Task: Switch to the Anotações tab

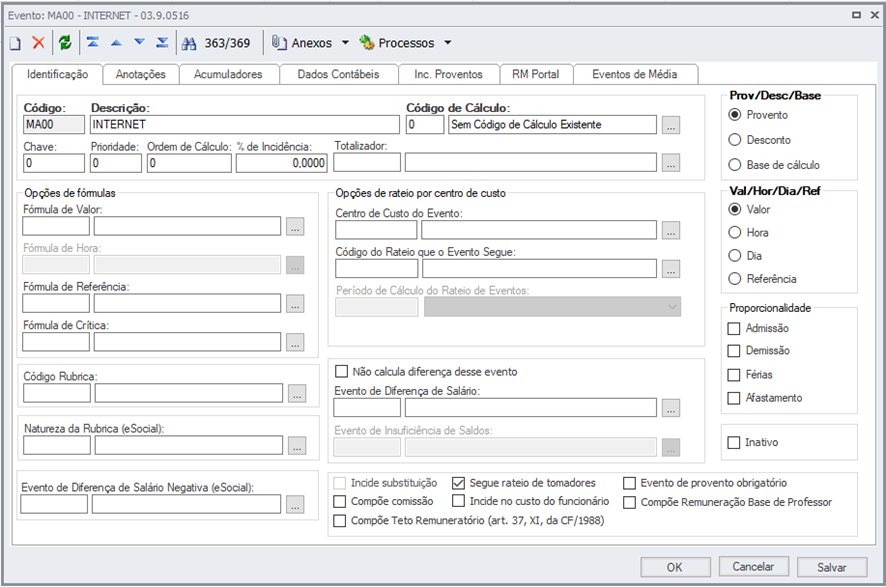Action: 141,74
